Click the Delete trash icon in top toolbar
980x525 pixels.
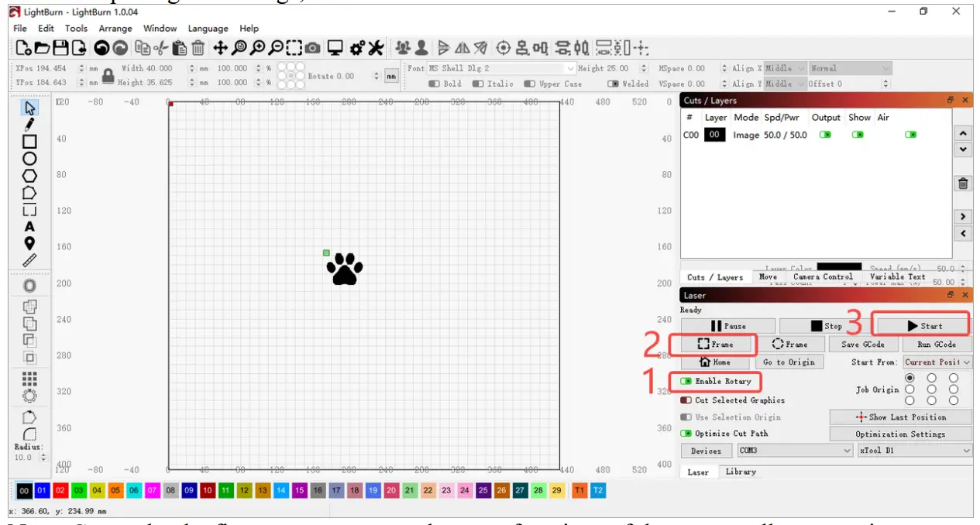[x=198, y=48]
